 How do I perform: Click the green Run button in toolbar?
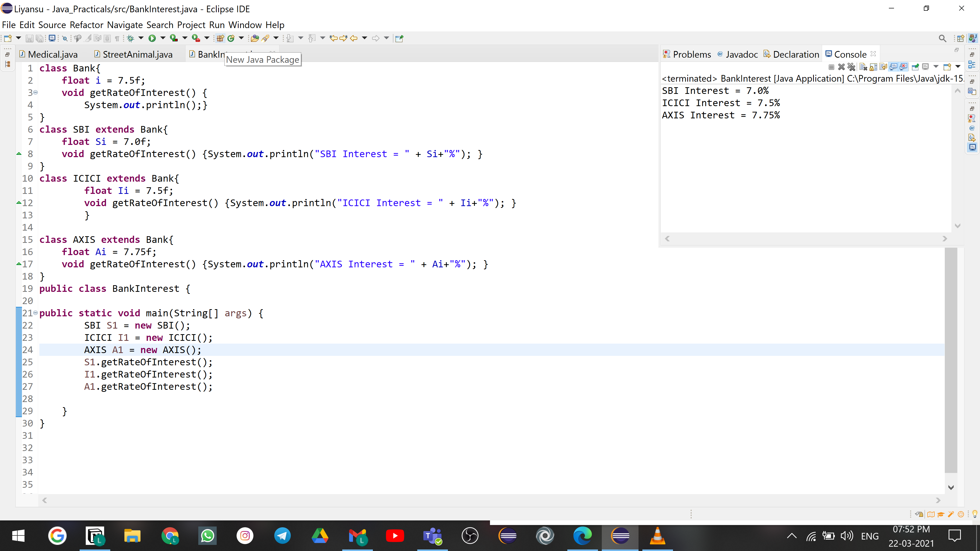point(152,38)
